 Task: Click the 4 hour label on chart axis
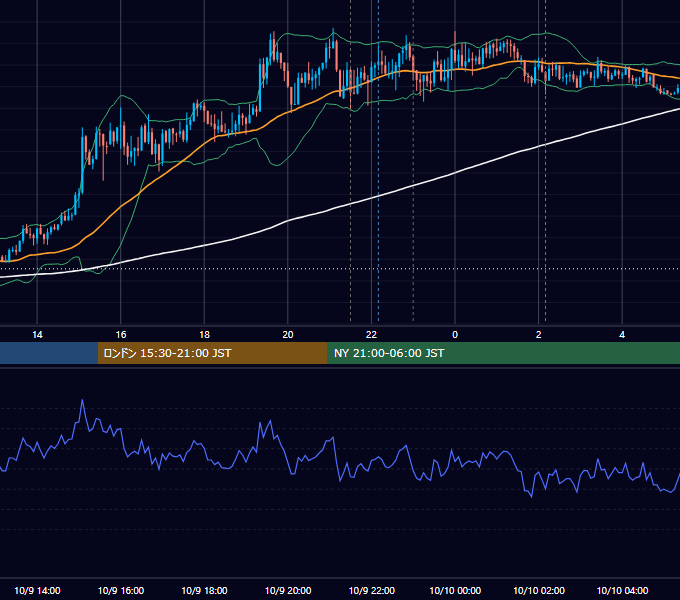622,335
